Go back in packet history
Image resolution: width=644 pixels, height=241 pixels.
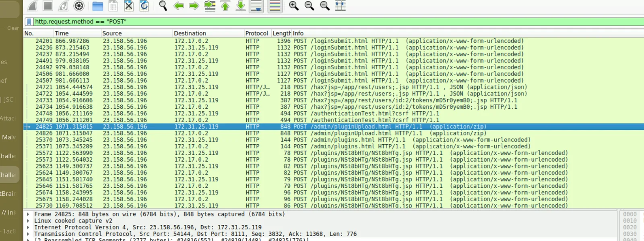(179, 6)
